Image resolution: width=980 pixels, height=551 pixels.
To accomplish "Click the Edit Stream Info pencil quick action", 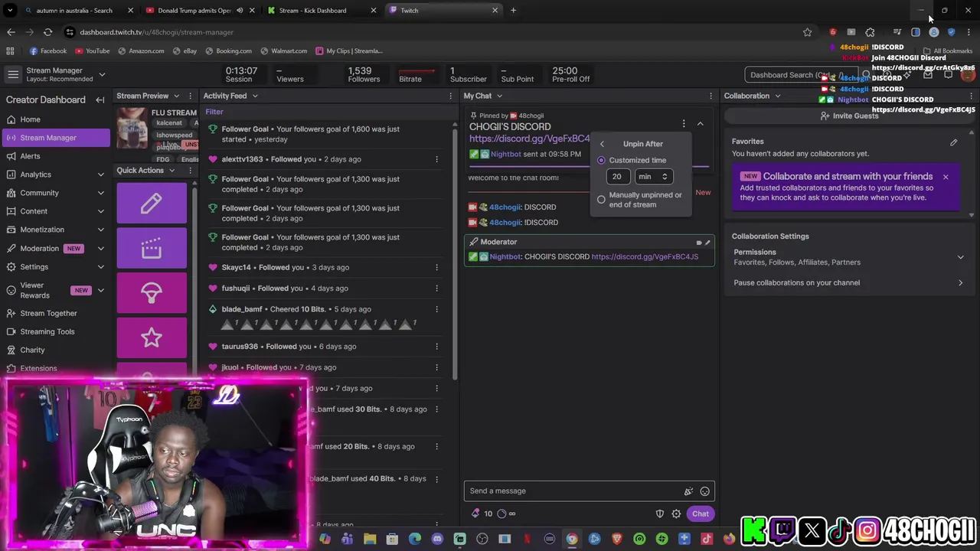I will [x=152, y=203].
